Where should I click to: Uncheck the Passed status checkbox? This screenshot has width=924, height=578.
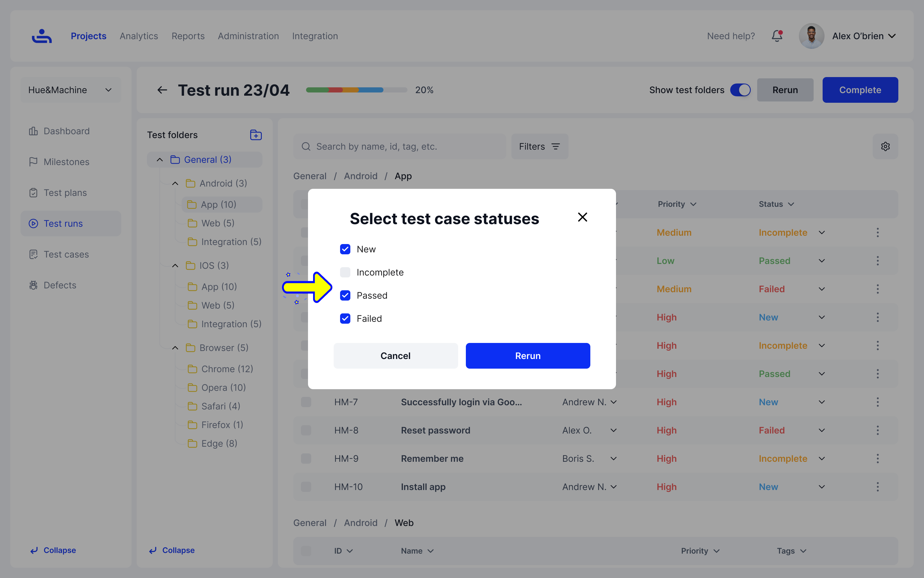pos(345,295)
